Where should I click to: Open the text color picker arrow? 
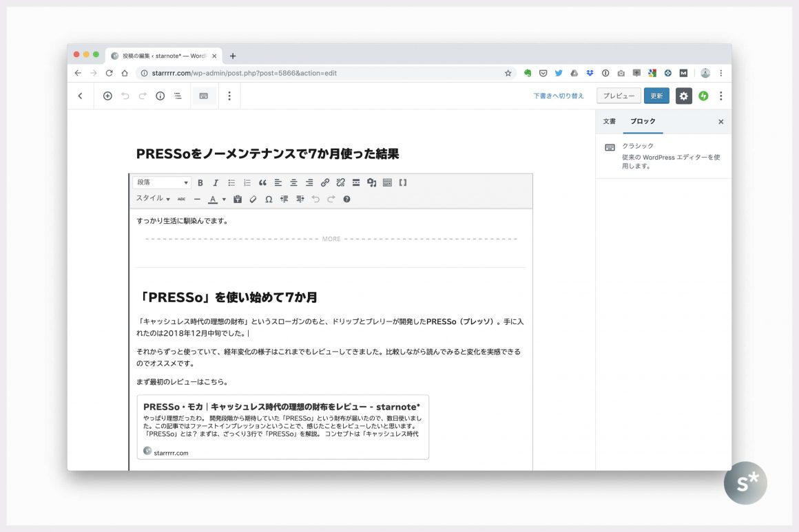224,200
